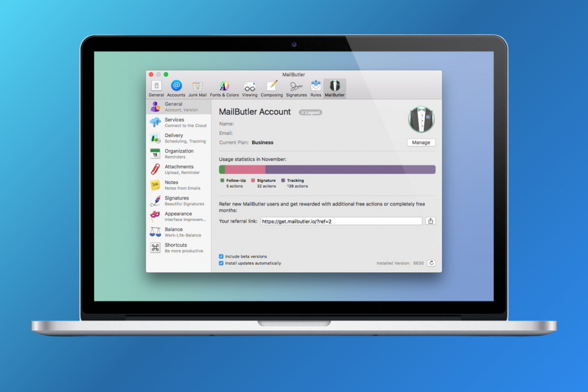Select the Accounts toolbar icon

click(176, 86)
